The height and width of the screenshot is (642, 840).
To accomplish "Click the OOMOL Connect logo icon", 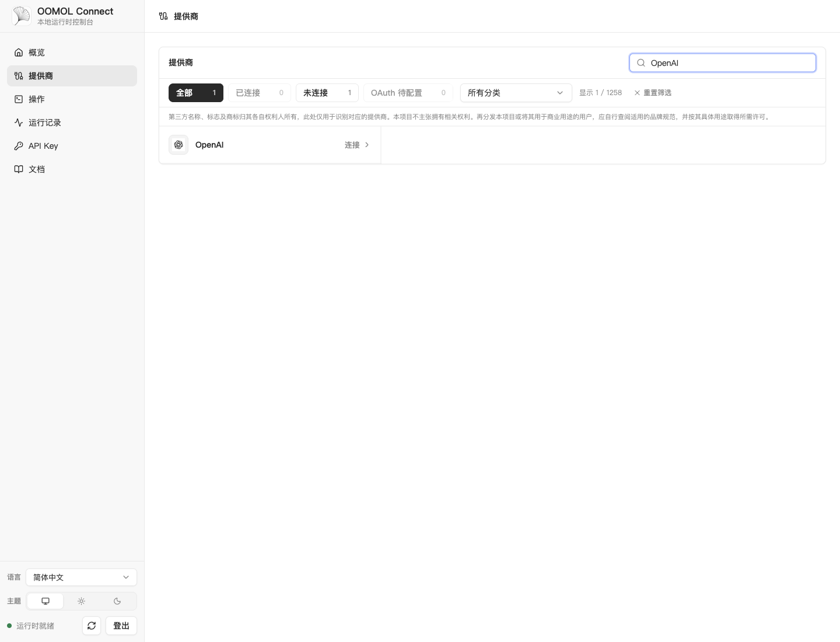I will click(22, 16).
